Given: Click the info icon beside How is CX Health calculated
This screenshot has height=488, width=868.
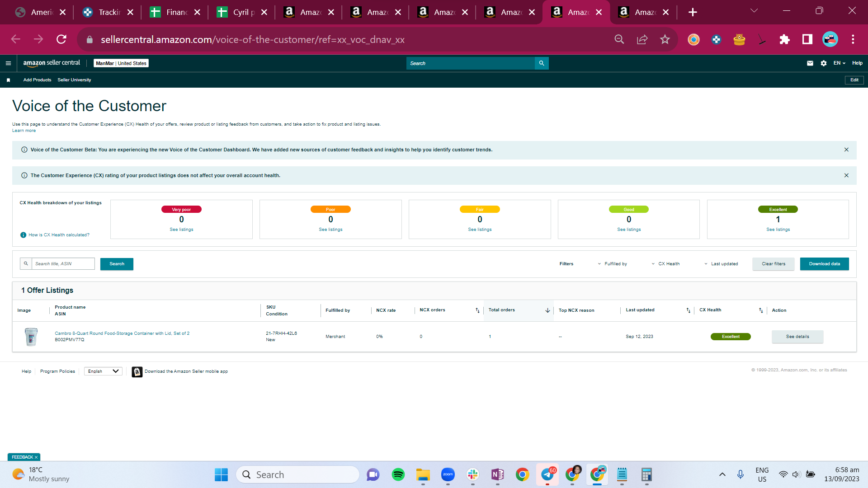Looking at the screenshot, I should 23,235.
